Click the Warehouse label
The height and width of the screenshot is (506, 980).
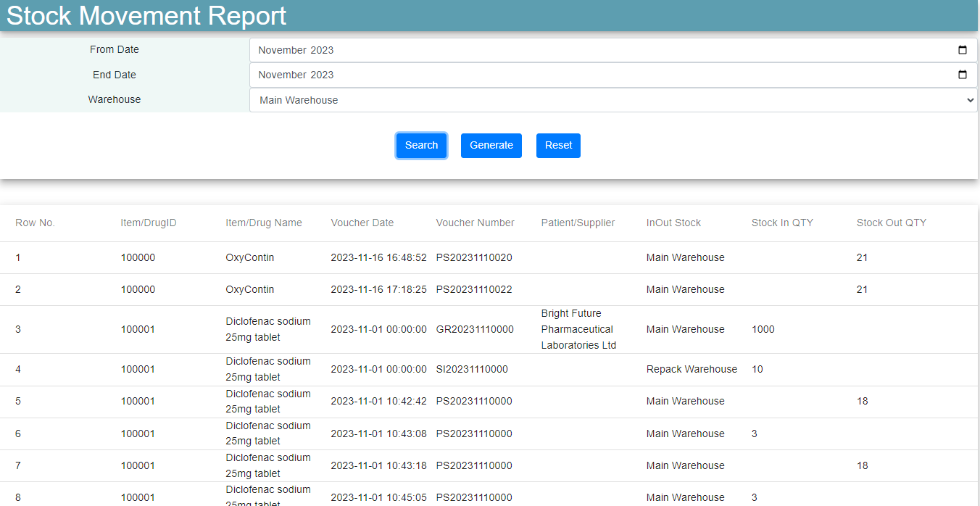pos(115,99)
